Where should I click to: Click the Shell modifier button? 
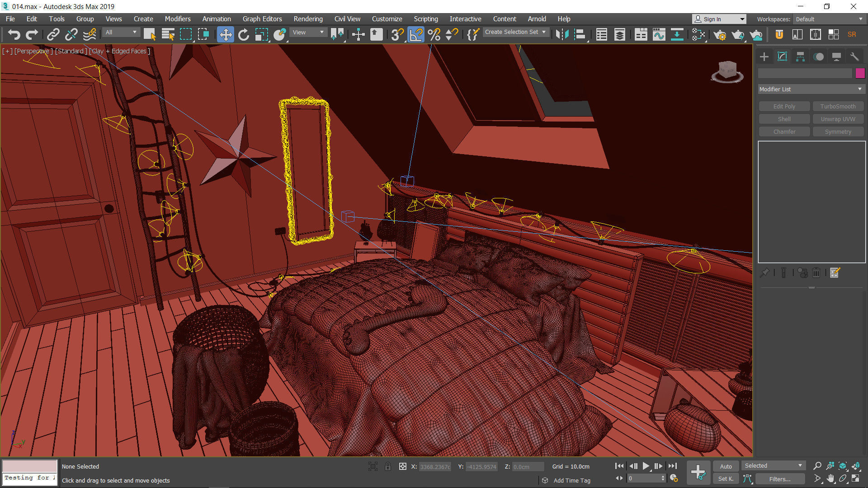[x=784, y=119]
